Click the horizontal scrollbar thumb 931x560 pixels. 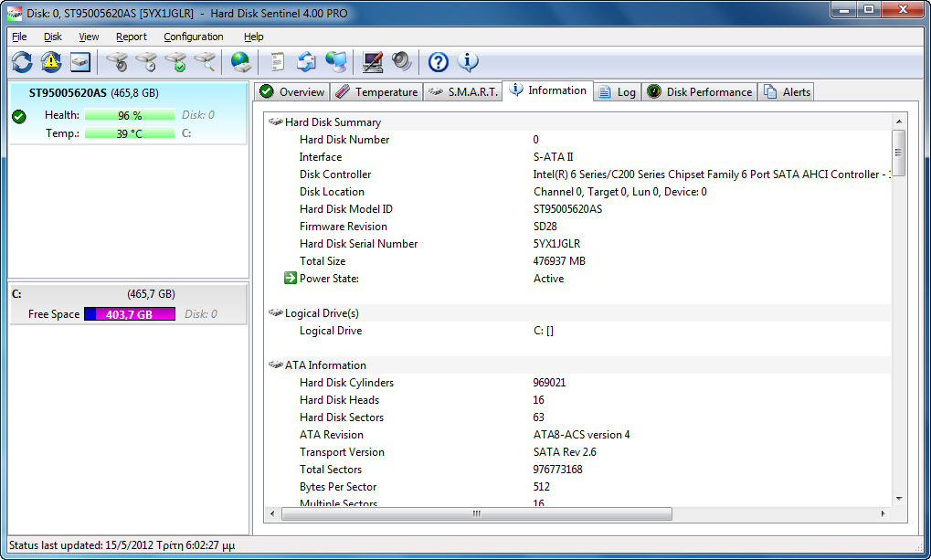coord(477,513)
